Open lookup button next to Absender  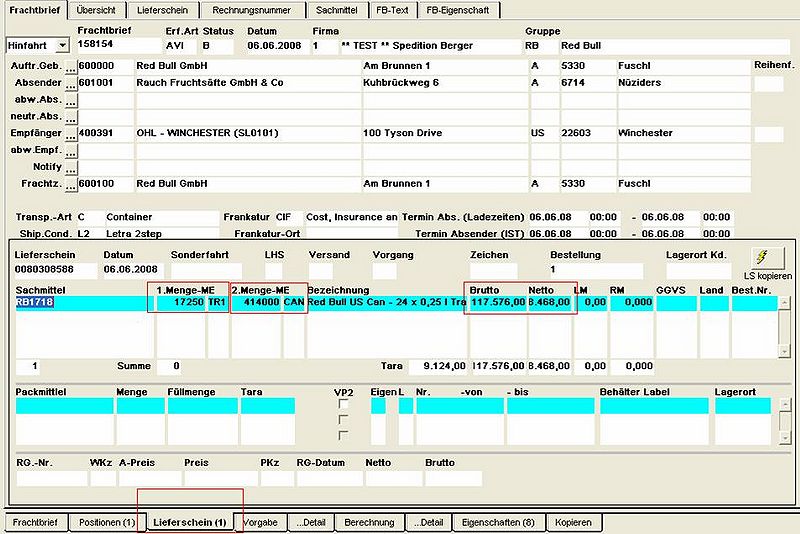[x=71, y=84]
